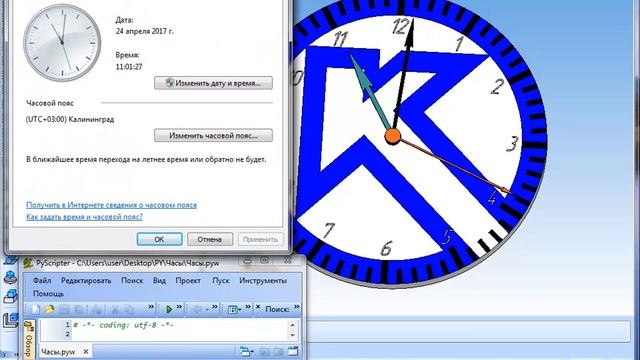Click the layout view icon in PyScripter toolbar
Viewport: 640px width, 360px height.
(232, 310)
